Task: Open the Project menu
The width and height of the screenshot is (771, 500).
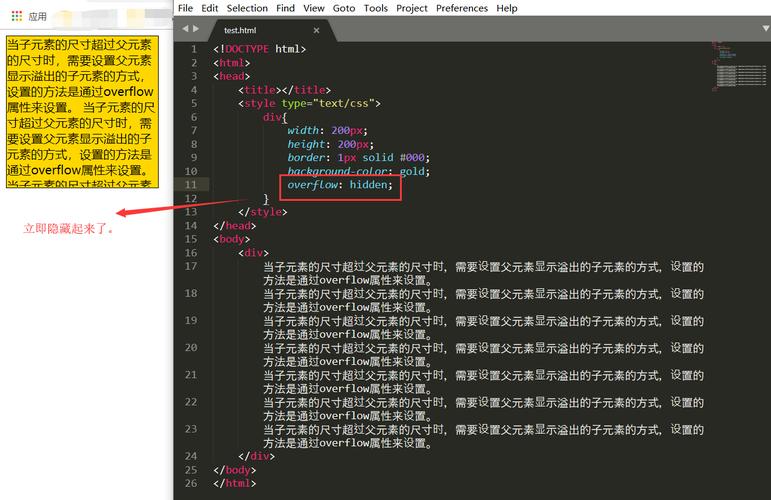Action: (412, 8)
